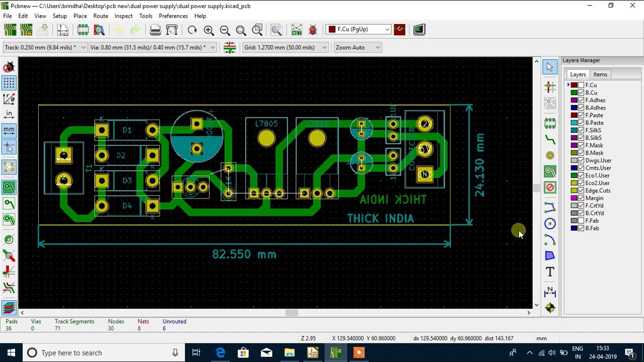Click the plot icon
Image resolution: width=644 pixels, height=362 pixels.
coord(172,30)
